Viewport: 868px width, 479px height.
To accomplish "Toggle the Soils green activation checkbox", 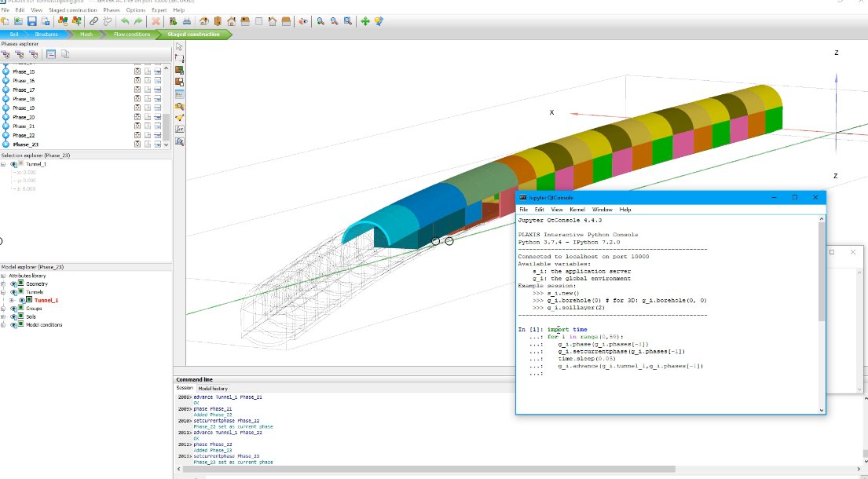I will (x=21, y=317).
